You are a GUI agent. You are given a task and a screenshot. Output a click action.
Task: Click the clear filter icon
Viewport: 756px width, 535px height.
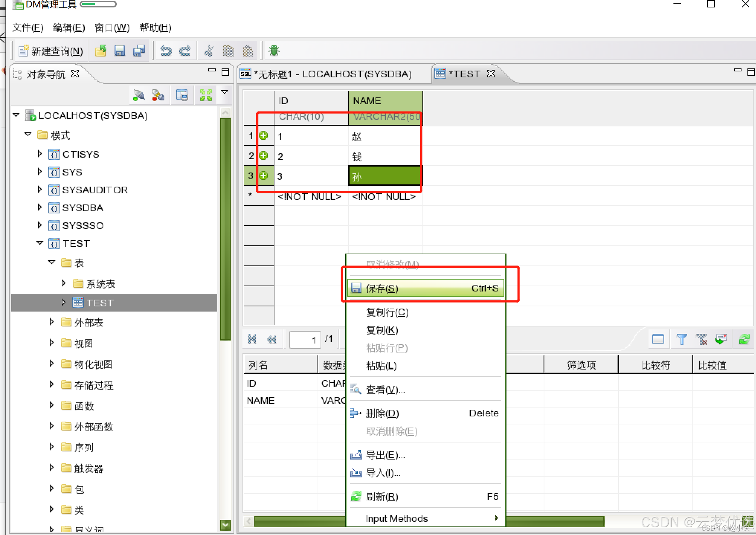pos(701,339)
